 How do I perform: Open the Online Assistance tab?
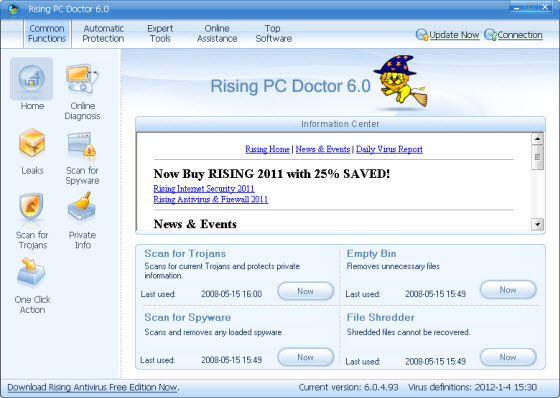click(x=217, y=34)
